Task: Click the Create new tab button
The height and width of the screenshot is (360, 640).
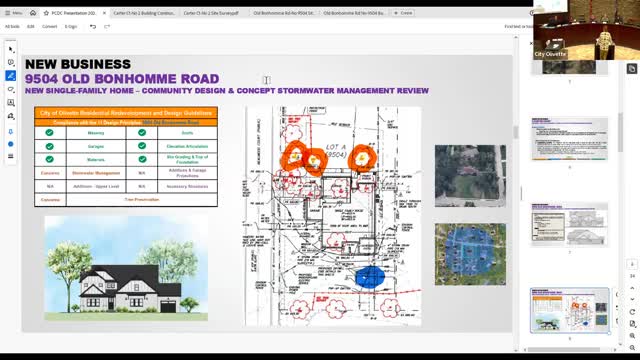Action: click(x=403, y=13)
